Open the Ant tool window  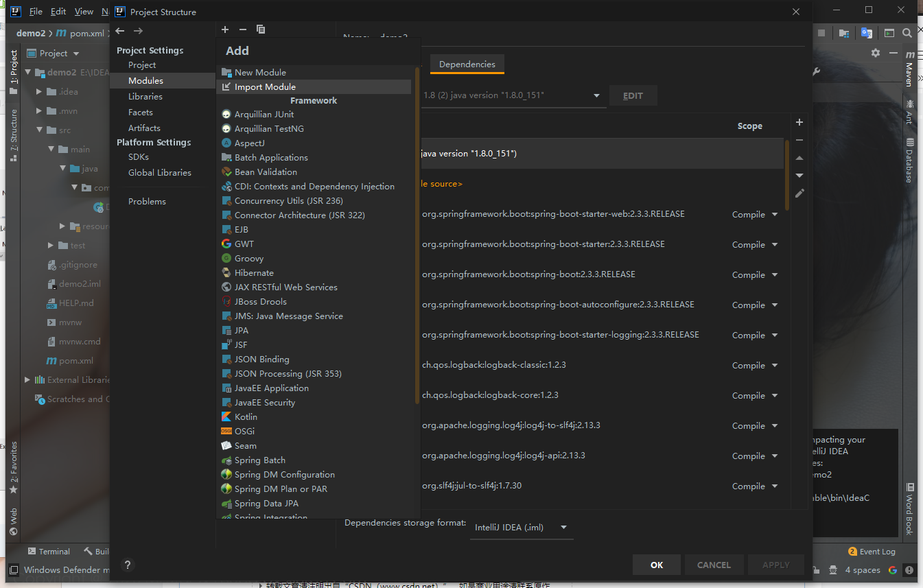910,111
